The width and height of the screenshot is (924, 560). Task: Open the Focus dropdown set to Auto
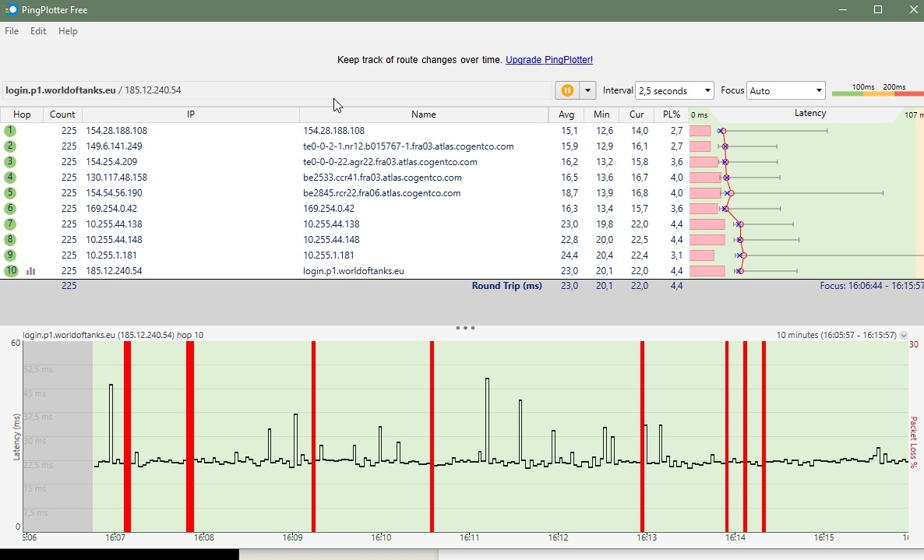[x=785, y=90]
